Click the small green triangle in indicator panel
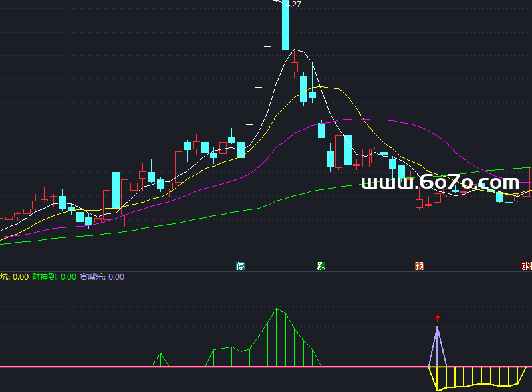The image size is (532, 392). [160, 361]
